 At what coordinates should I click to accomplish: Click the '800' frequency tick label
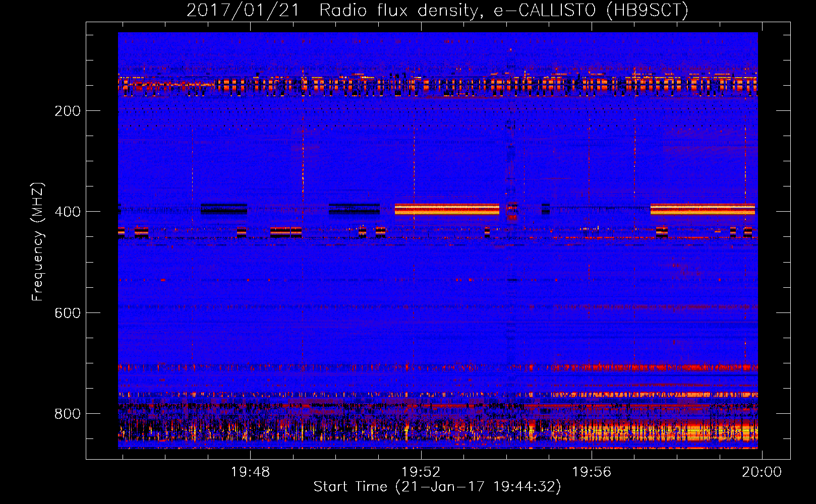[x=68, y=414]
